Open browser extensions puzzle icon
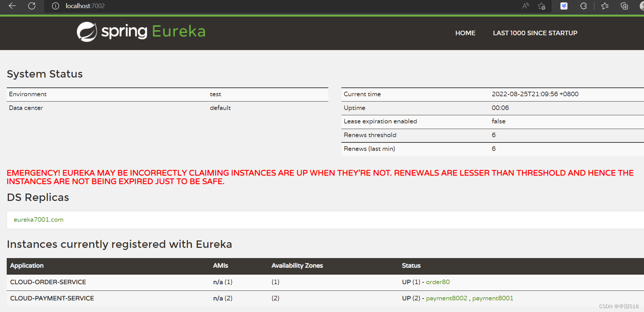Image resolution: width=644 pixels, height=312 pixels. (x=583, y=6)
